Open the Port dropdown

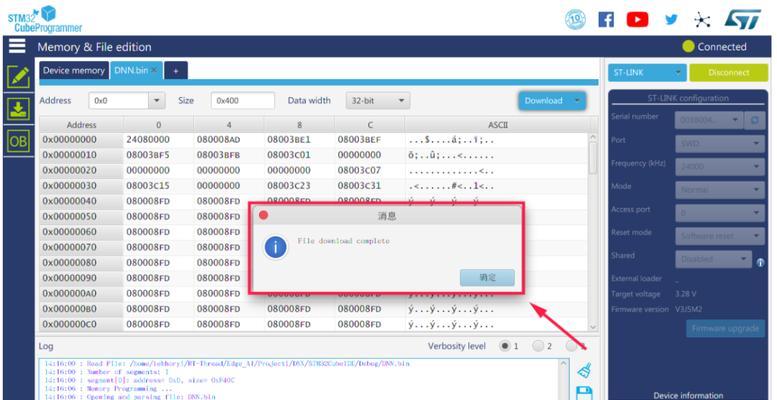[720, 144]
